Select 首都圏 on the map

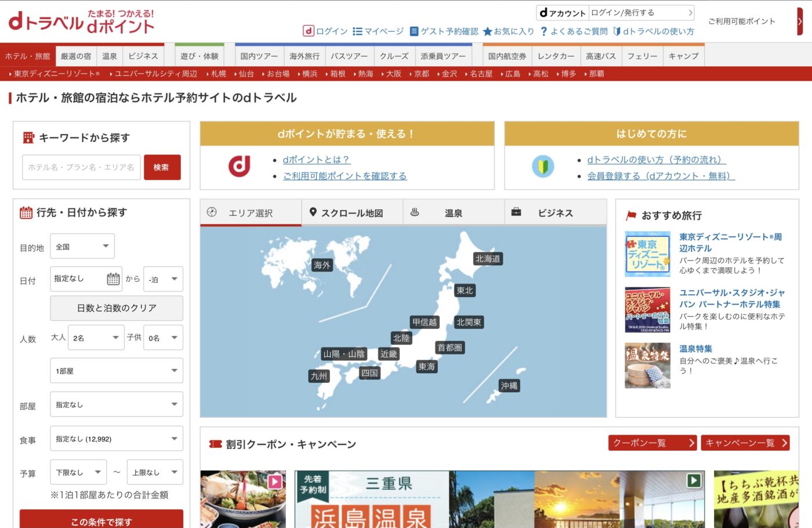click(450, 348)
